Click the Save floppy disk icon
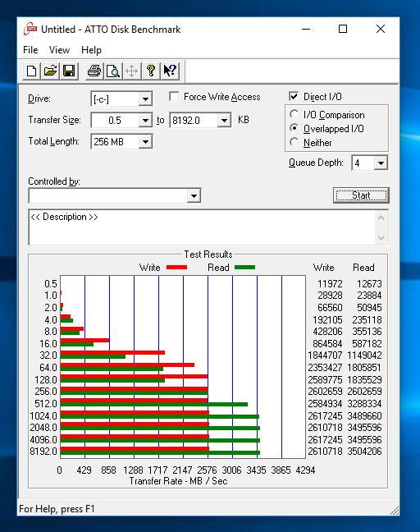Screen dimensions: 420x532 69,71
